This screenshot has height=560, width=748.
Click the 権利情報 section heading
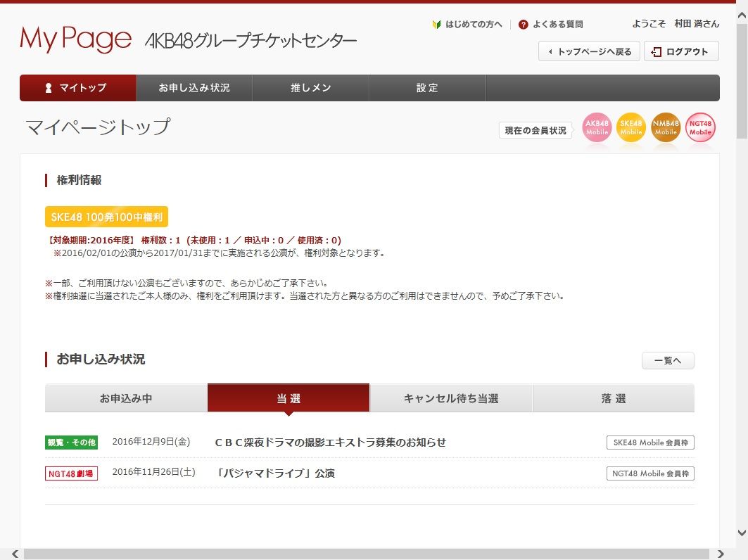(x=80, y=180)
